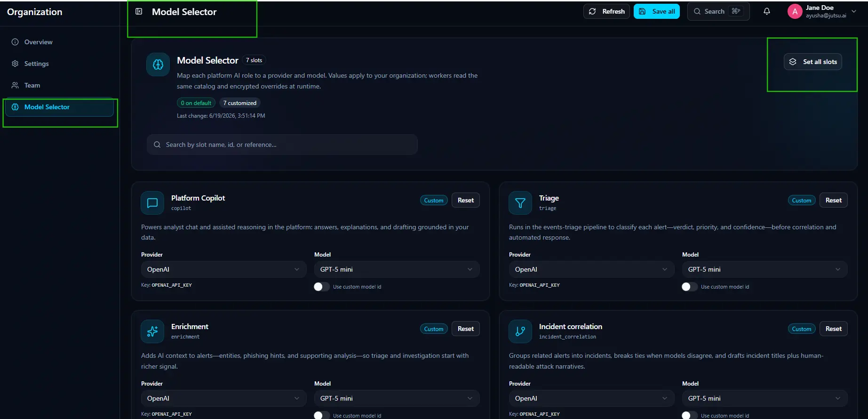Click Jane Doe's avatar

click(x=795, y=12)
